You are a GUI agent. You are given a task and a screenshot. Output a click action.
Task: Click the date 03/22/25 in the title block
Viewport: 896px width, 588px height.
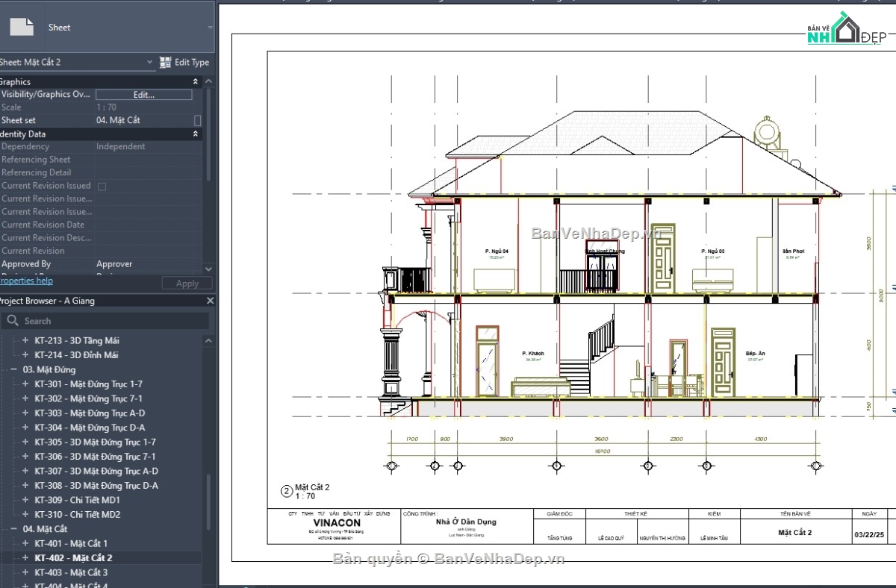[868, 535]
